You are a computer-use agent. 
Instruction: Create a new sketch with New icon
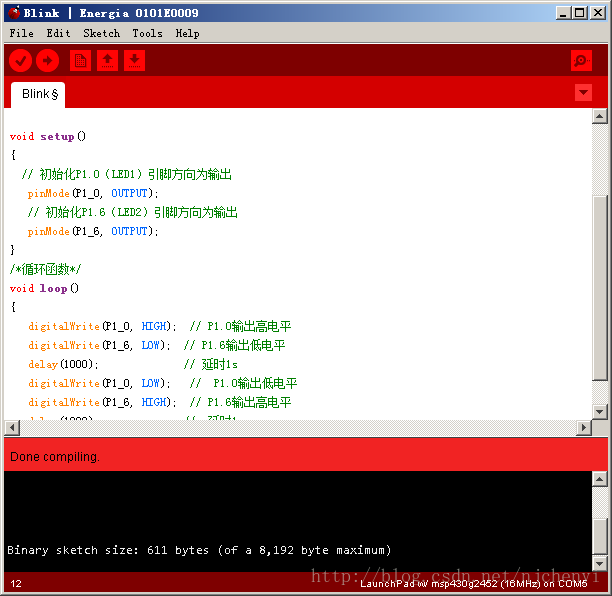(80, 61)
